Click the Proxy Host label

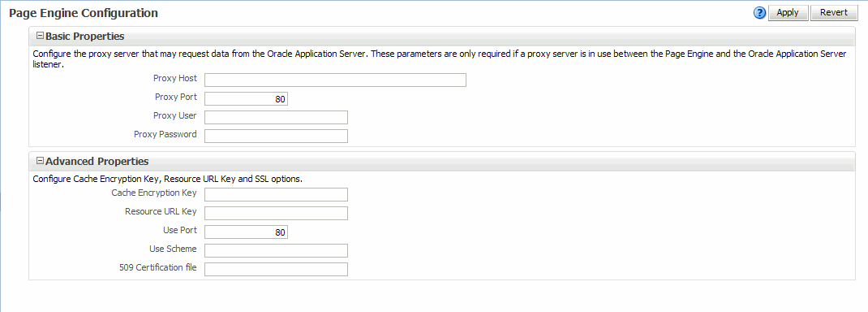tap(175, 78)
